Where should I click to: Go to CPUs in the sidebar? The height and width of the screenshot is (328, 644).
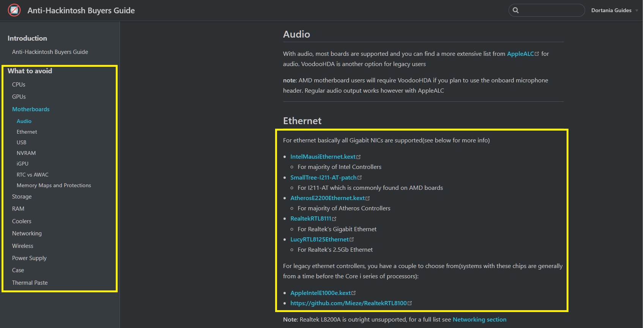click(19, 85)
